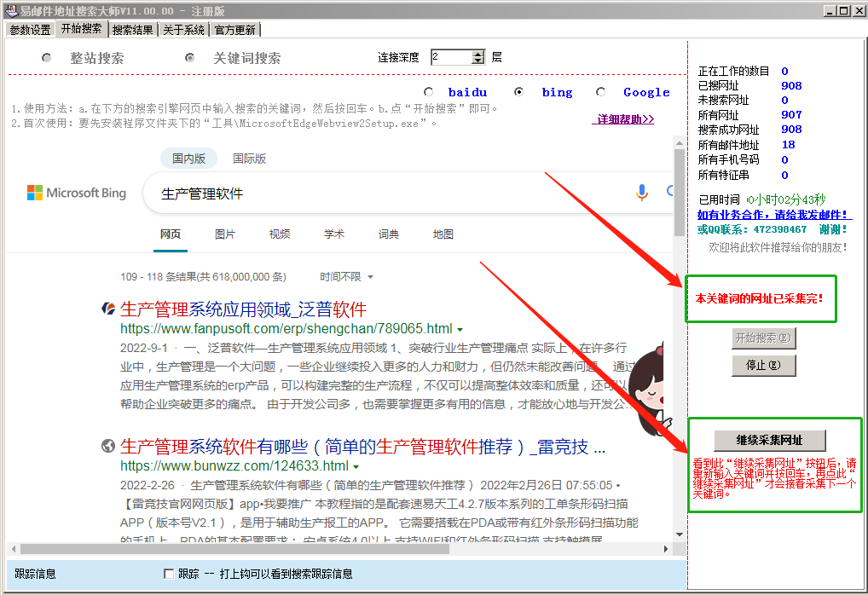Click the vertical scrollbar up arrow
The width and height of the screenshot is (868, 595).
(680, 143)
